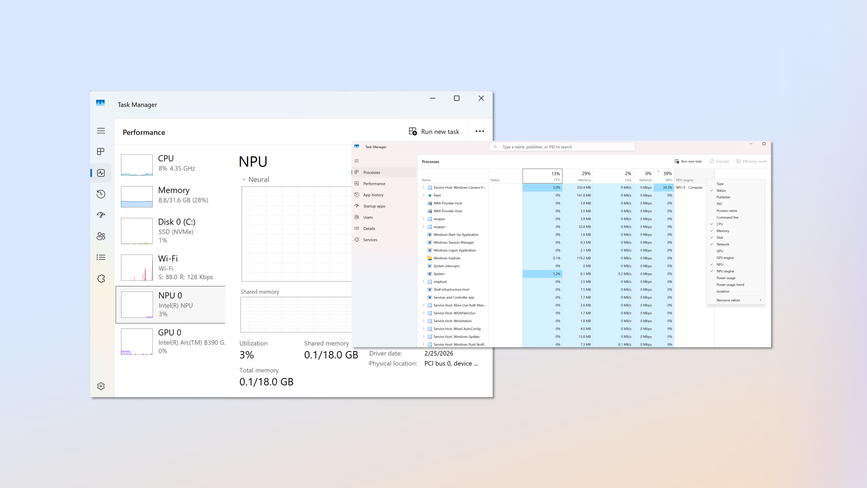867x488 pixels.
Task: Open App history icon in left sidebar
Action: [x=101, y=194]
